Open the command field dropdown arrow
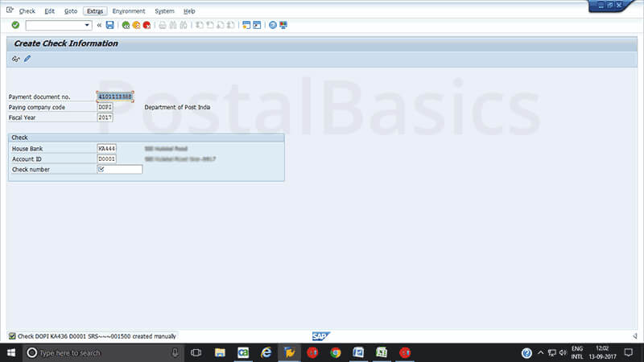The height and width of the screenshot is (362, 644). tap(87, 25)
